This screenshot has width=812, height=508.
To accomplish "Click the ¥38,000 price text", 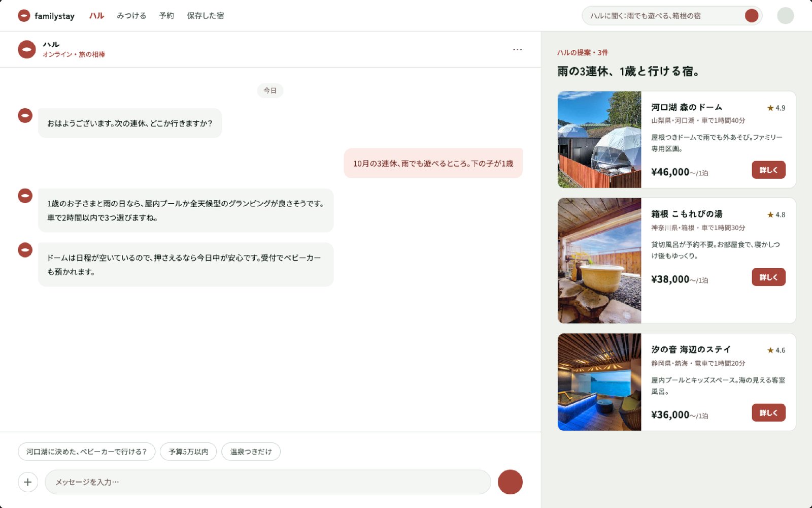I will click(670, 279).
